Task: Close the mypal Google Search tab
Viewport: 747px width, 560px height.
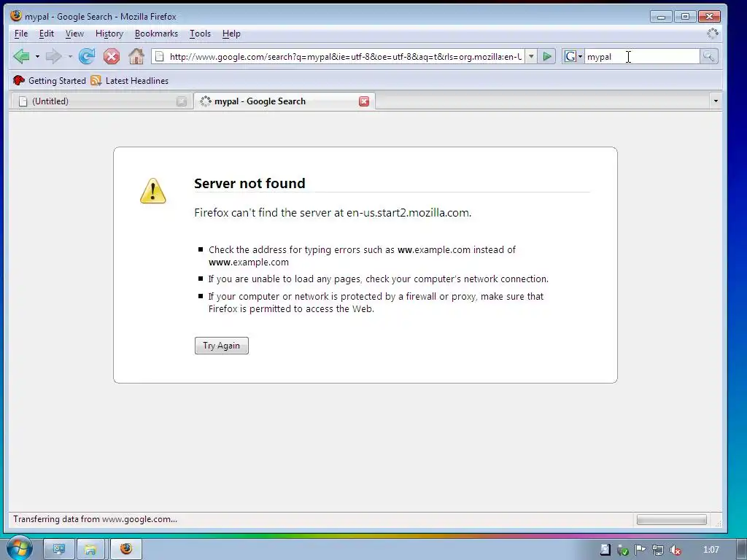Action: click(364, 101)
